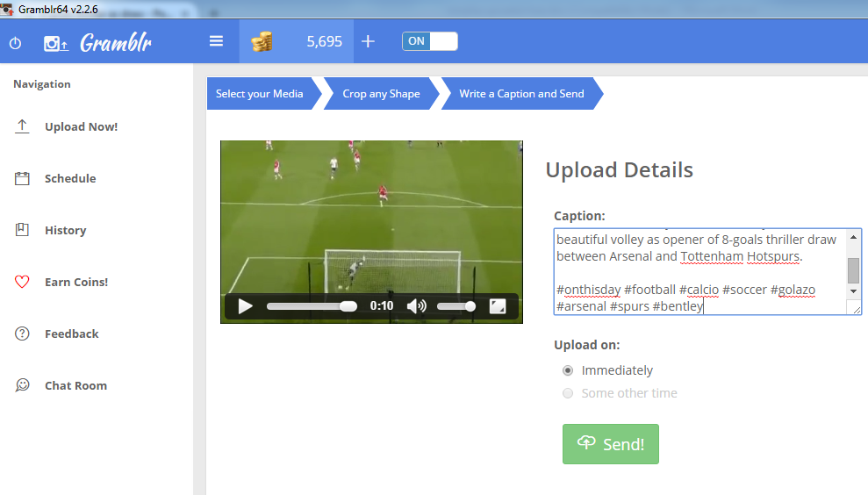868x495 pixels.
Task: Open the Chat Room
Action: click(x=75, y=385)
